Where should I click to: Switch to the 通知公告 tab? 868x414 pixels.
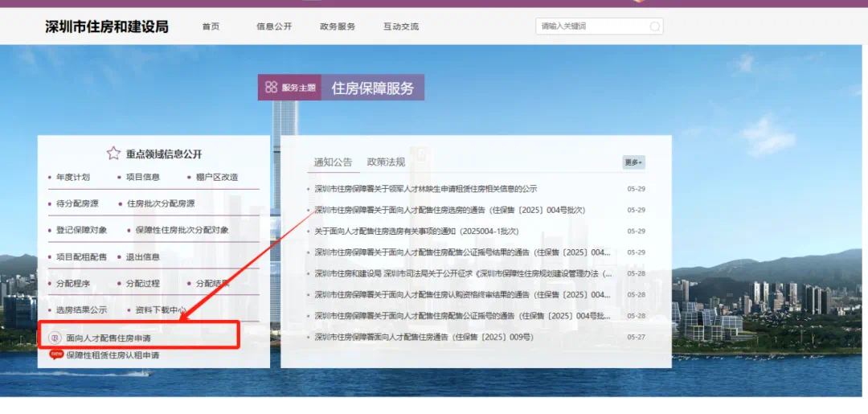coord(334,162)
